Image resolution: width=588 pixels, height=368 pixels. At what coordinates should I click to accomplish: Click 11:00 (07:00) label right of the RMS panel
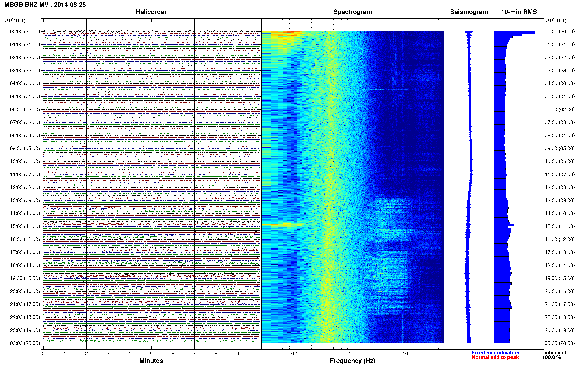(560, 174)
